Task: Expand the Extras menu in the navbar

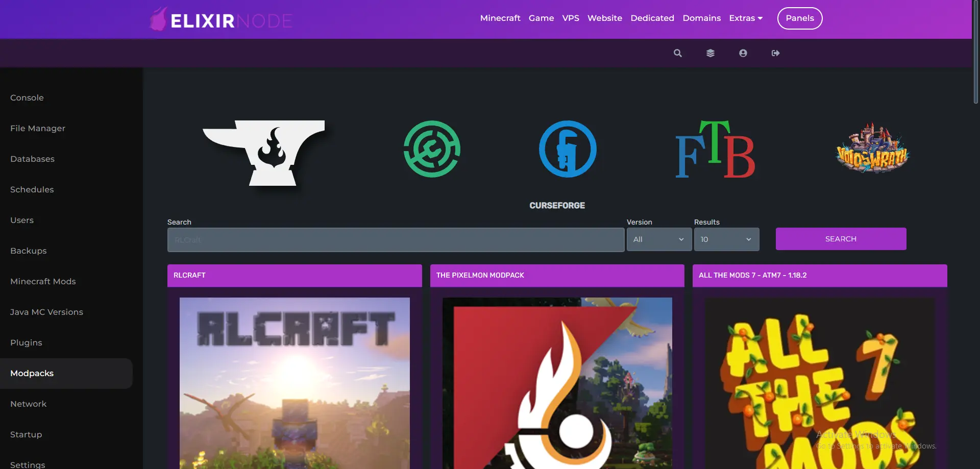Action: click(x=746, y=18)
